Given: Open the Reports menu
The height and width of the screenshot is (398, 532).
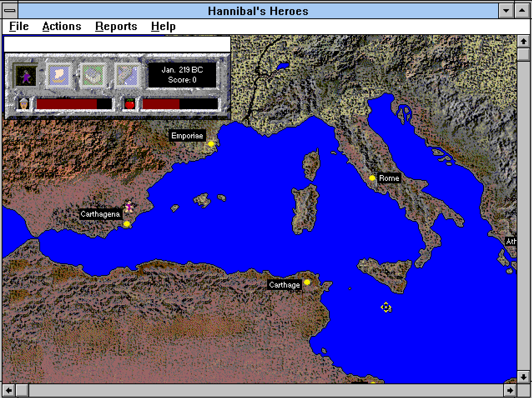Looking at the screenshot, I should (116, 26).
